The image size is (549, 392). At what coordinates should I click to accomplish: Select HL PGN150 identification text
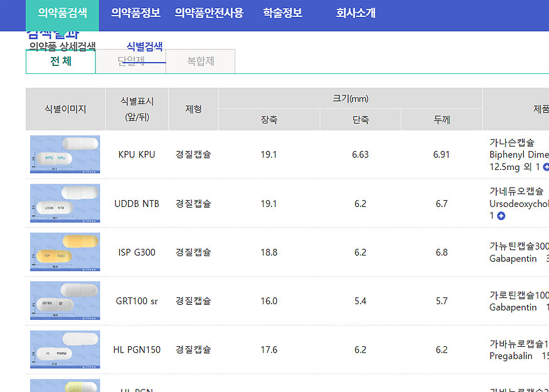tap(137, 349)
